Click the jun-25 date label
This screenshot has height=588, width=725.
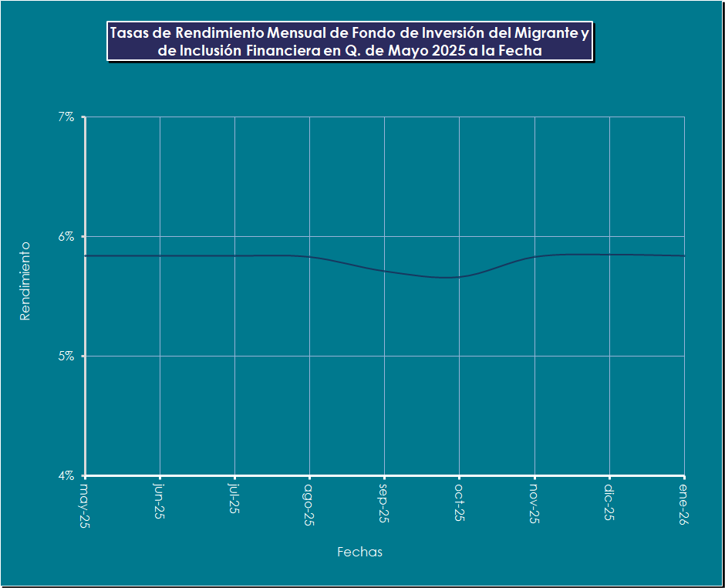click(x=159, y=500)
